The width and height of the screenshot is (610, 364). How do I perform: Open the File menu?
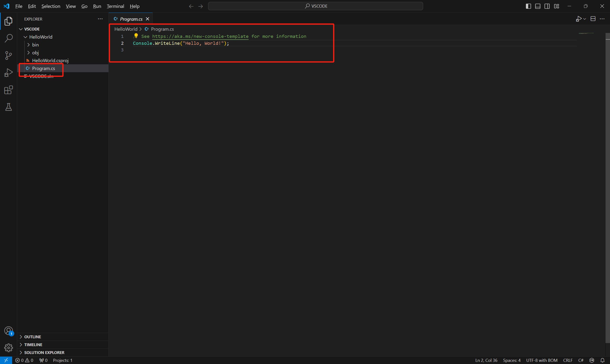click(x=19, y=6)
